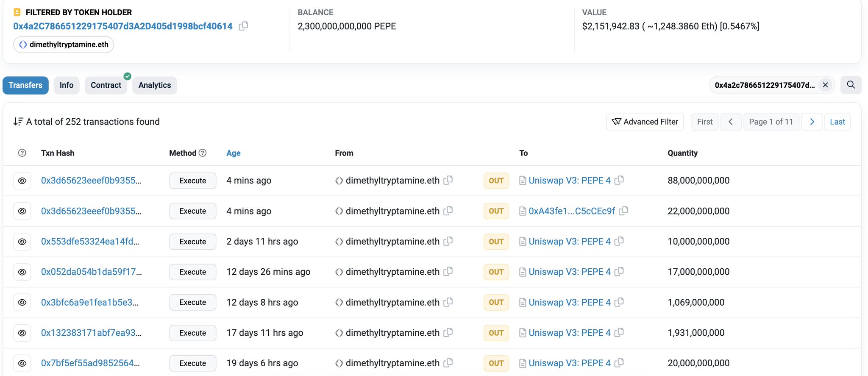This screenshot has height=376, width=868.
Task: Open txn hash 0x3d65623eeef0b9355 in first row
Action: tap(91, 181)
